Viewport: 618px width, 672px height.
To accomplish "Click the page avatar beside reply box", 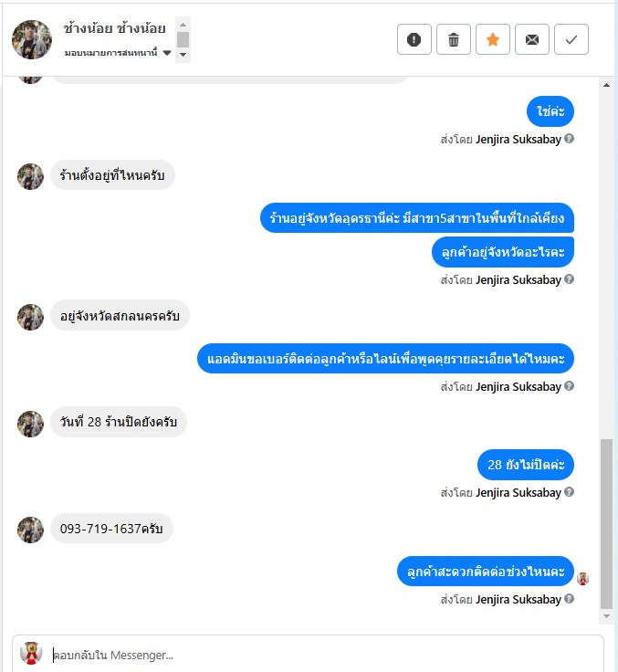I will tap(31, 653).
